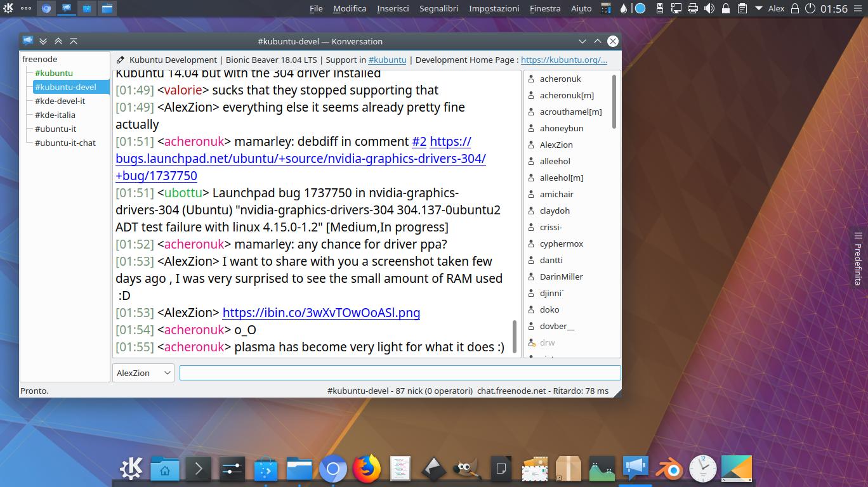Click the power/leave icon in top panel
Screen dimensions: 868x487
tap(810, 8)
